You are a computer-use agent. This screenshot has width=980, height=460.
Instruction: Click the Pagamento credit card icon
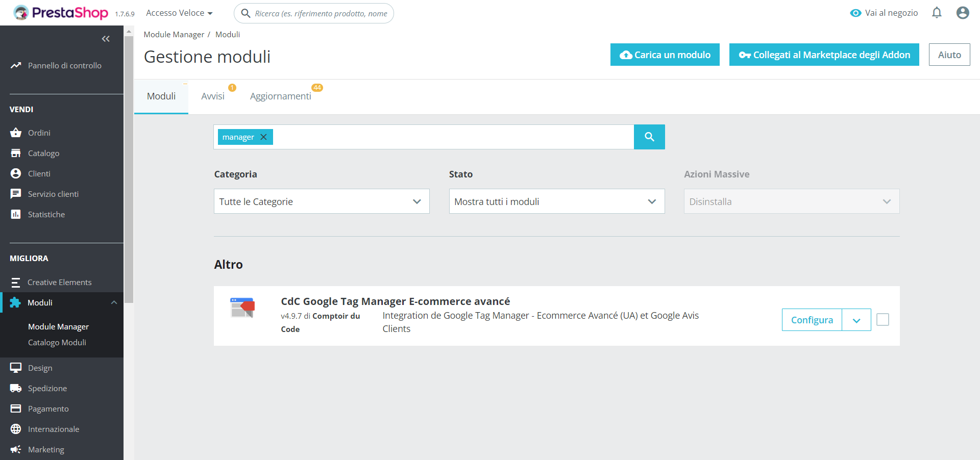16,408
